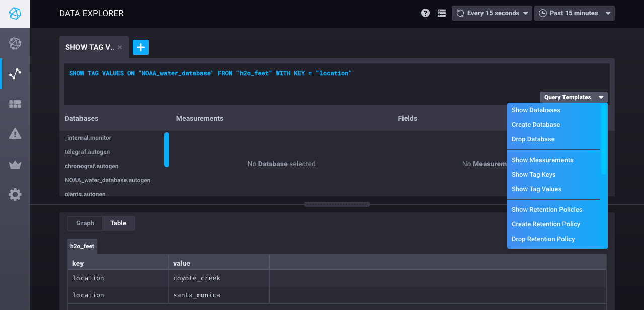
Task: Close the SHOW TAG V.. query tab
Action: pos(120,47)
